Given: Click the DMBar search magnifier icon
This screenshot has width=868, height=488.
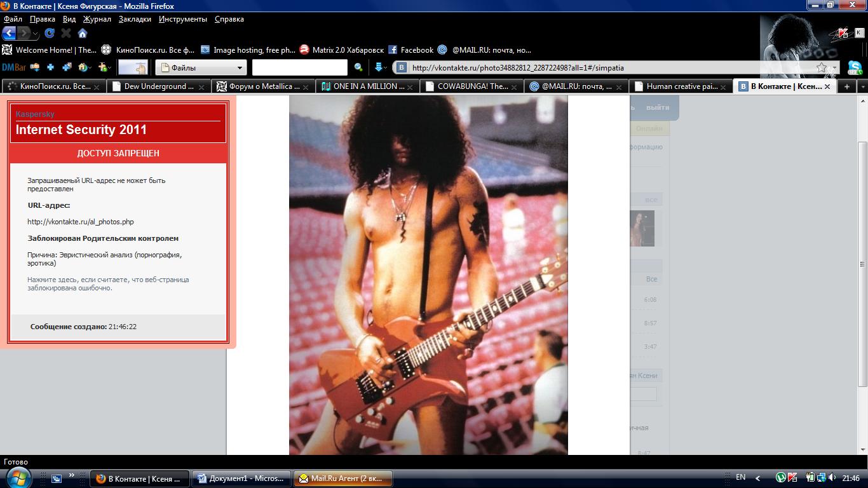Looking at the screenshot, I should [x=358, y=67].
